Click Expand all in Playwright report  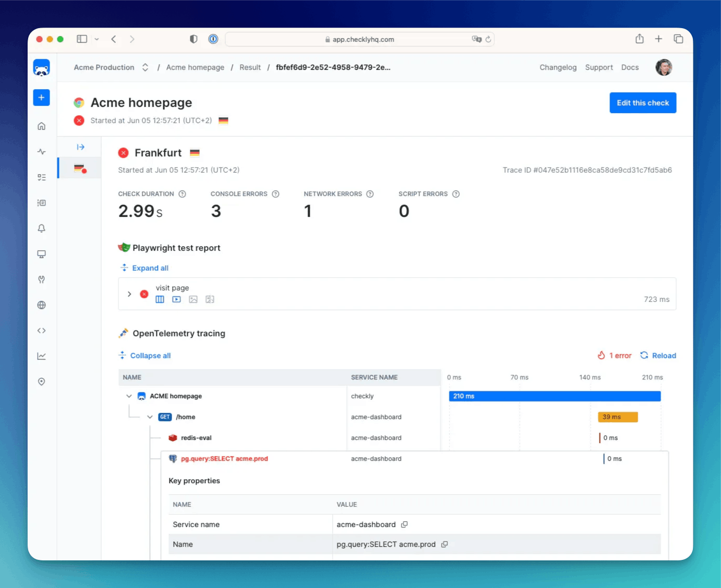[x=144, y=268]
